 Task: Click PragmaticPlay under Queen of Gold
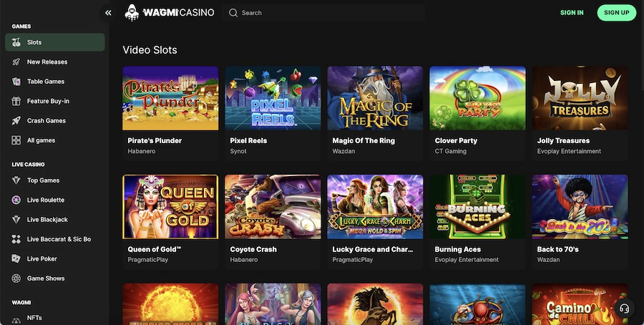click(148, 260)
